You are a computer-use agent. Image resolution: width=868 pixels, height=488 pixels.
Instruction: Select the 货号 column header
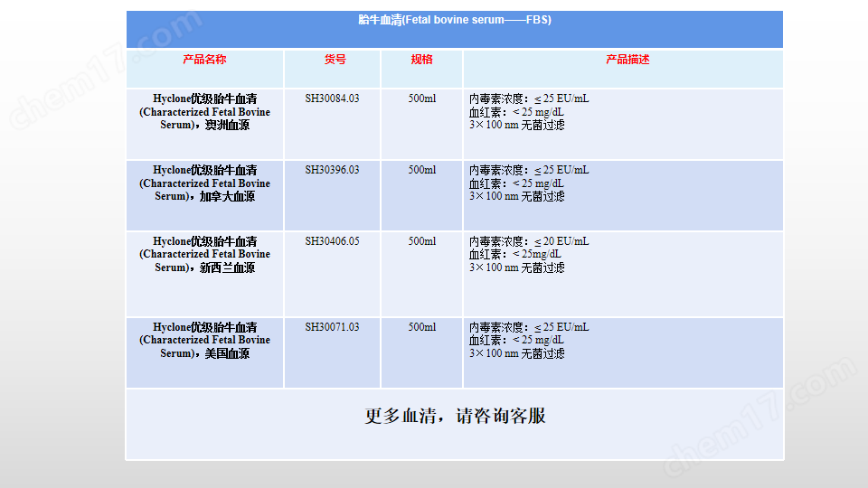335,60
